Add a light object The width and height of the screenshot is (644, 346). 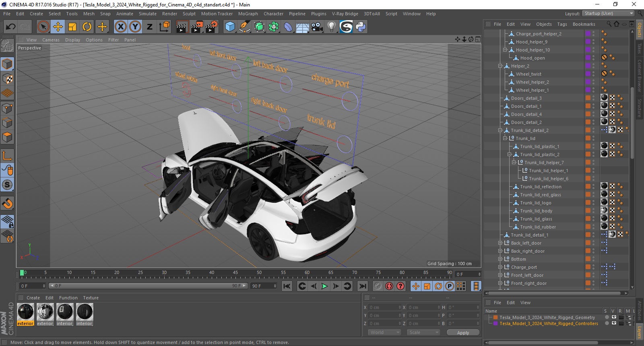tap(331, 27)
